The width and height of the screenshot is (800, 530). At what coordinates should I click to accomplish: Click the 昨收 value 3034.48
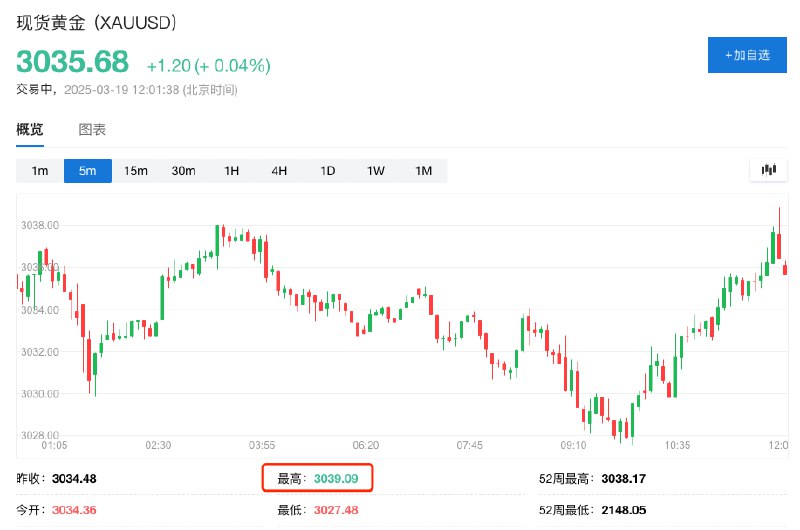[74, 478]
